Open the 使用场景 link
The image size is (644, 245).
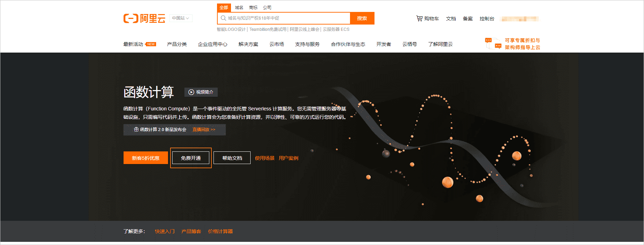[265, 158]
